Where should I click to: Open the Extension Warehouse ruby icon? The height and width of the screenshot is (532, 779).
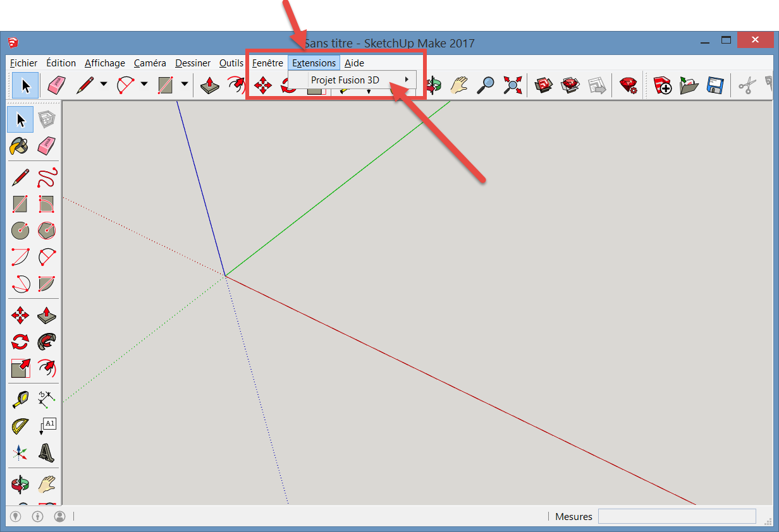click(x=629, y=85)
